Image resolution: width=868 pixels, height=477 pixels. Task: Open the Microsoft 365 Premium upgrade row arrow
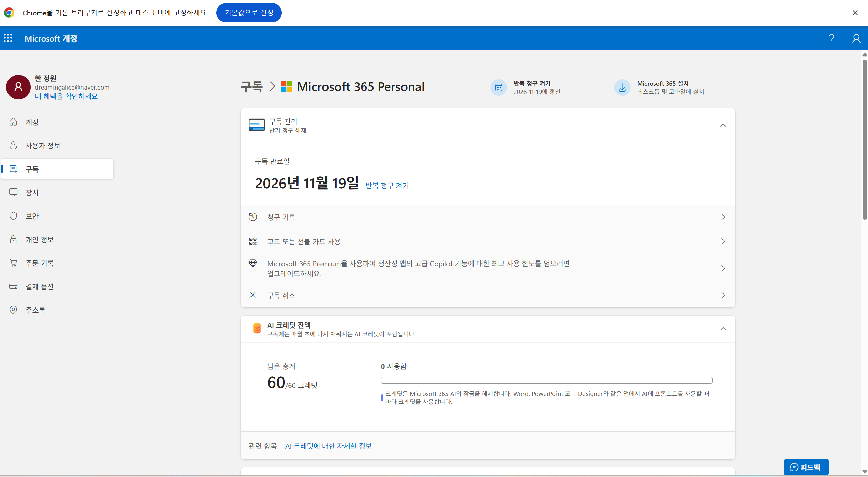click(723, 268)
